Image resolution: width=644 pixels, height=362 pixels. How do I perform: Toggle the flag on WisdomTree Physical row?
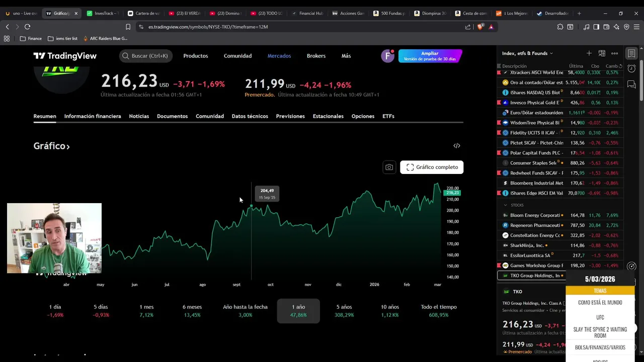(x=499, y=123)
